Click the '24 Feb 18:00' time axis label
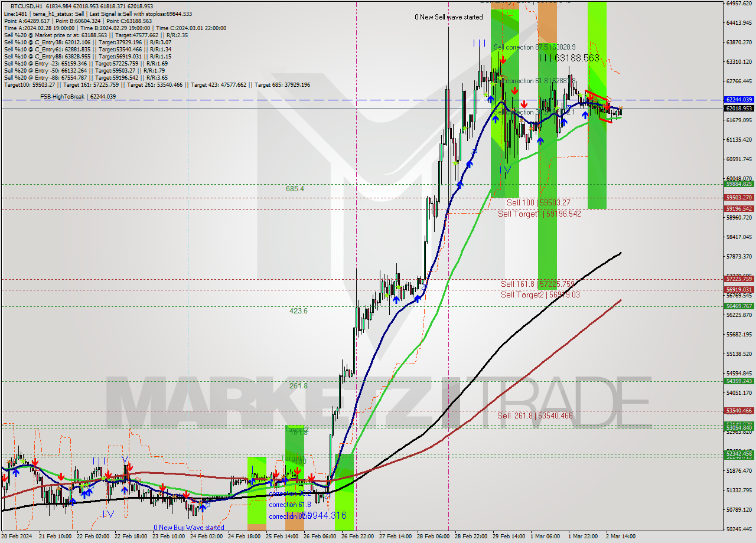The image size is (756, 543). pos(243,537)
